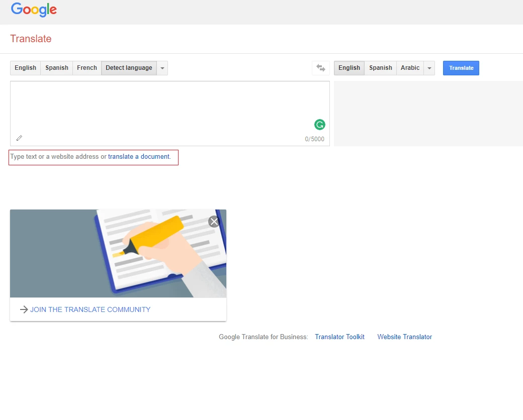Open Join the Translate Community link

91,309
